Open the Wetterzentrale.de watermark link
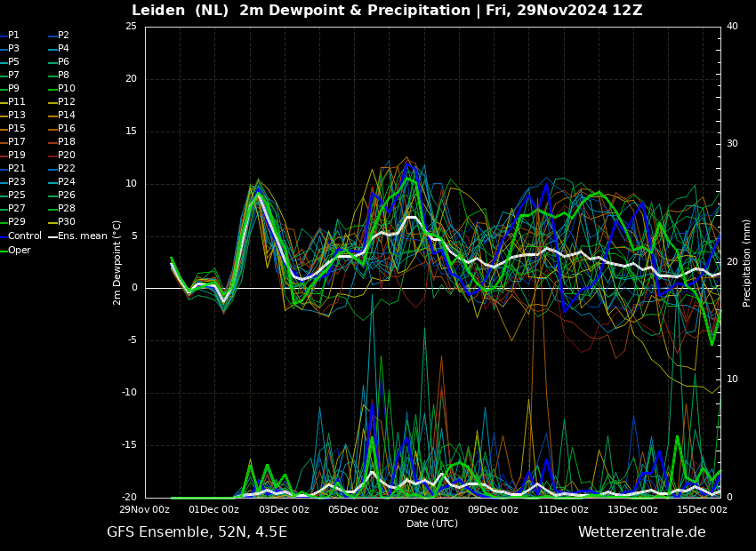The height and width of the screenshot is (551, 756). click(x=641, y=532)
